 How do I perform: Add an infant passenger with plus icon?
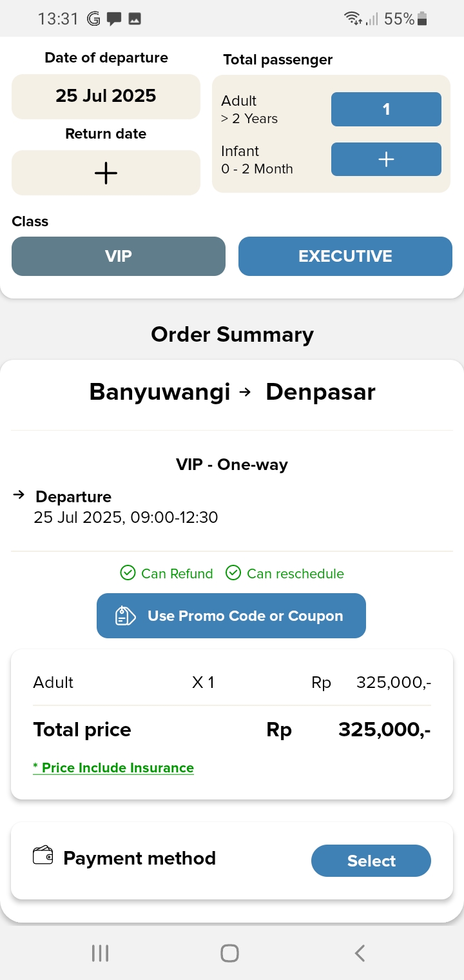click(386, 159)
